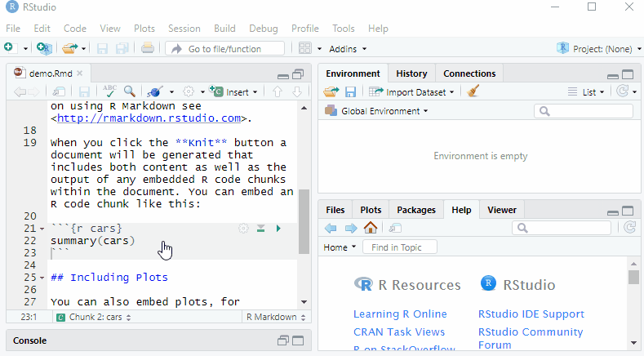Click the go to next chunk arrow
Viewport: 644px width, 356px height.
[x=296, y=91]
